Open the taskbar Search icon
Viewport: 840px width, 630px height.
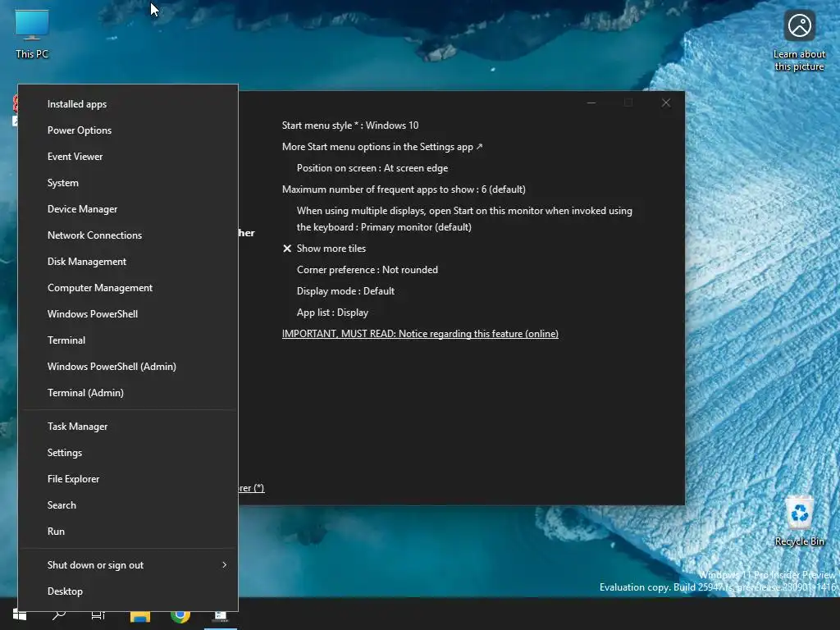click(59, 614)
